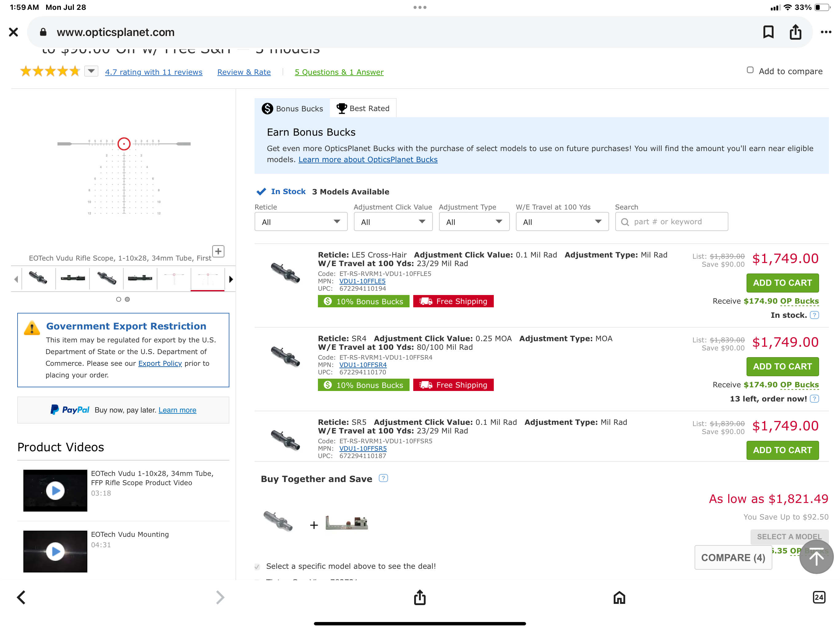Image resolution: width=840 pixels, height=630 pixels.
Task: Add the SR4 reticle model to cart
Action: coord(782,366)
